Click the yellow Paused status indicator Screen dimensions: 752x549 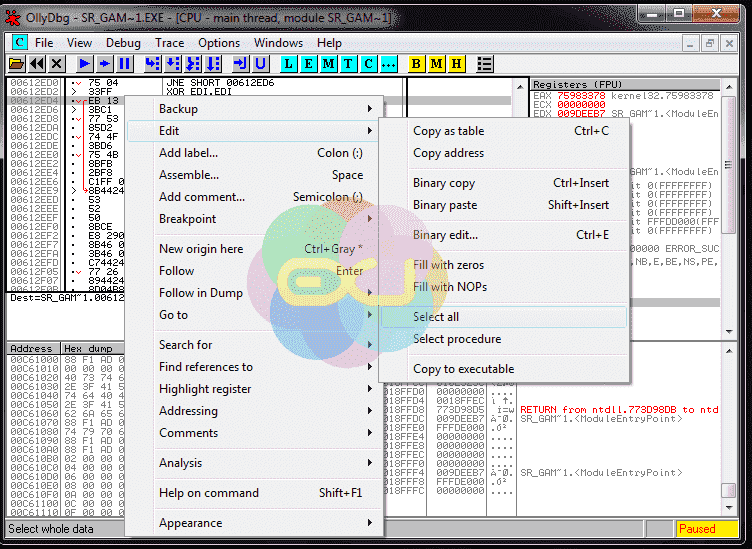point(707,529)
